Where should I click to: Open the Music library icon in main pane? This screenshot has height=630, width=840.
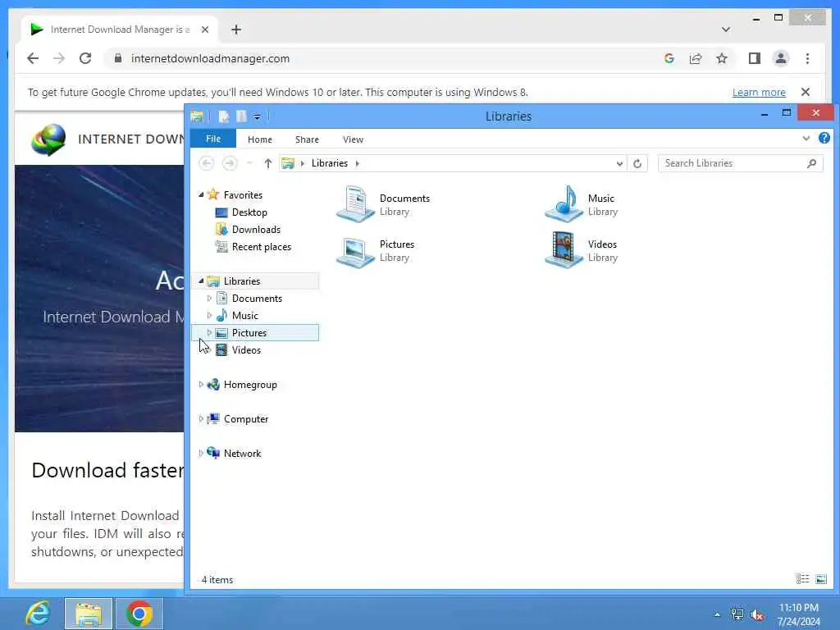[x=563, y=204]
